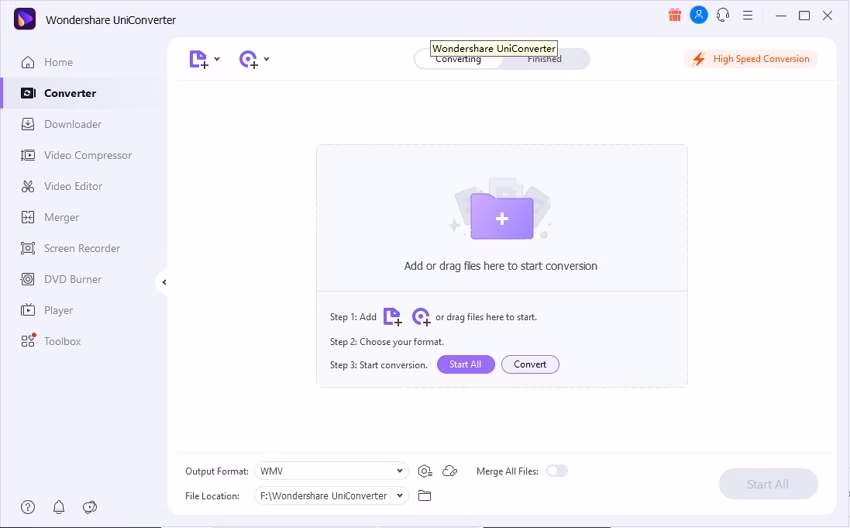Click the DVD Burner disc icon
This screenshot has height=528, width=850.
28,279
